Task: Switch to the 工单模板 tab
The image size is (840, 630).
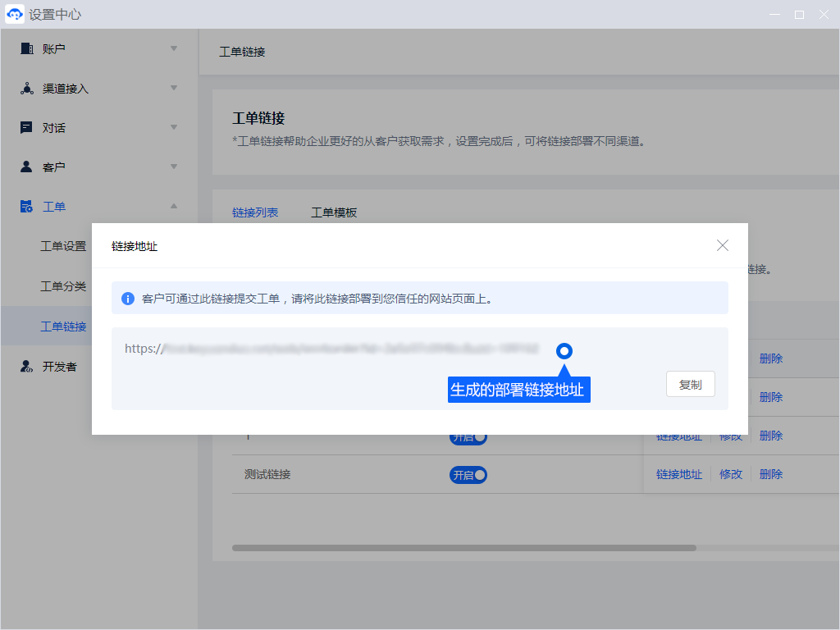Action: [334, 212]
